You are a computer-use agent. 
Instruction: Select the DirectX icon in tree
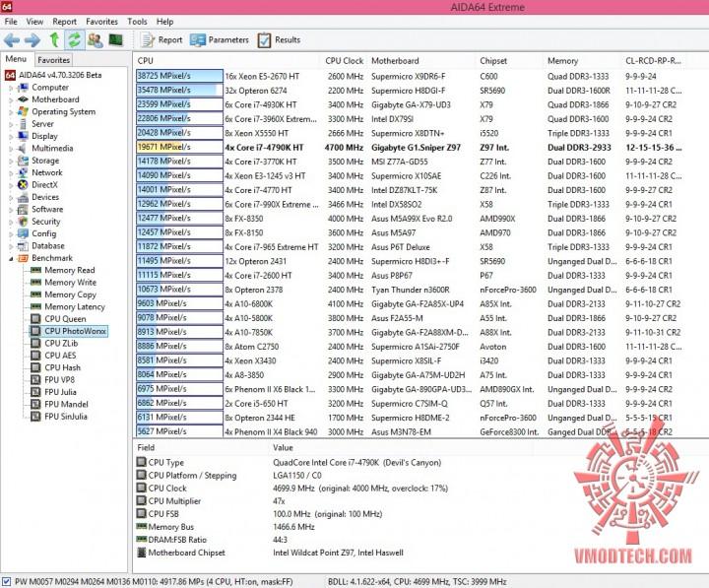(x=23, y=184)
